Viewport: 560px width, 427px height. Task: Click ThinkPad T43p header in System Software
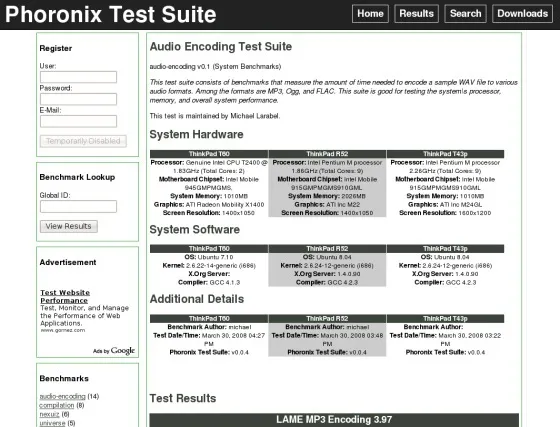coord(445,248)
